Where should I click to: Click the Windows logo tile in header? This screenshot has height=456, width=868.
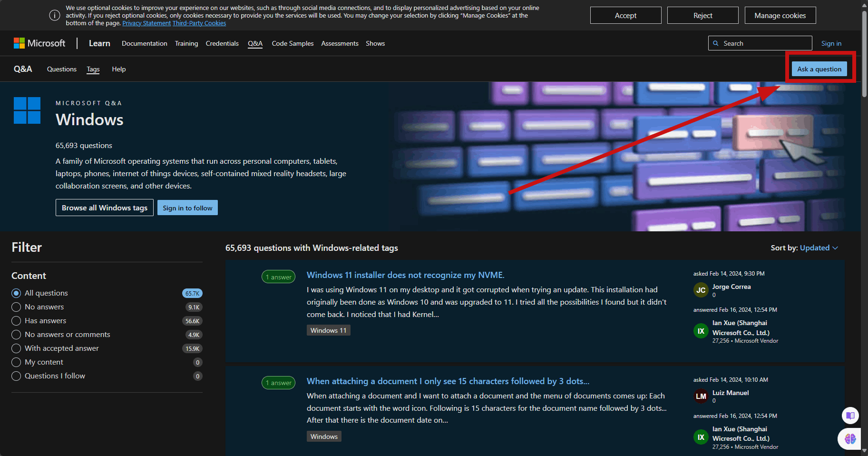pos(27,110)
